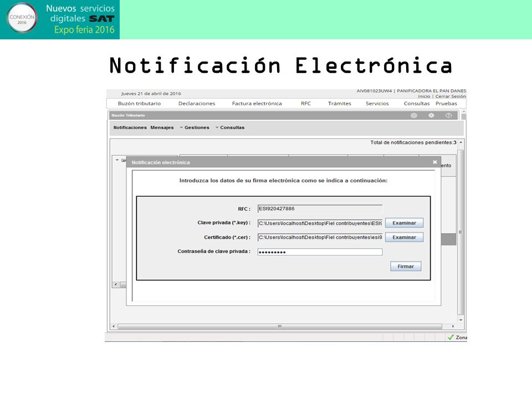
Task: Click the vertical scrollbar down arrow
Action: 461,320
